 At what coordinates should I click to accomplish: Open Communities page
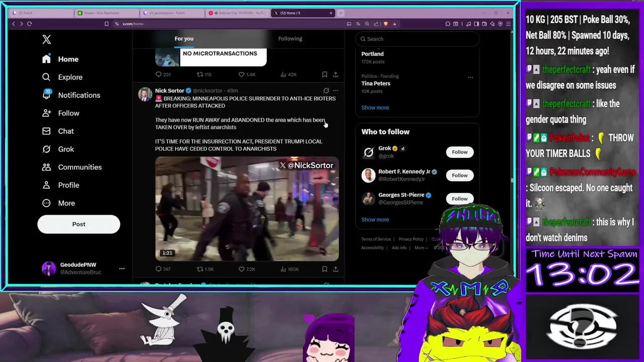(x=71, y=167)
